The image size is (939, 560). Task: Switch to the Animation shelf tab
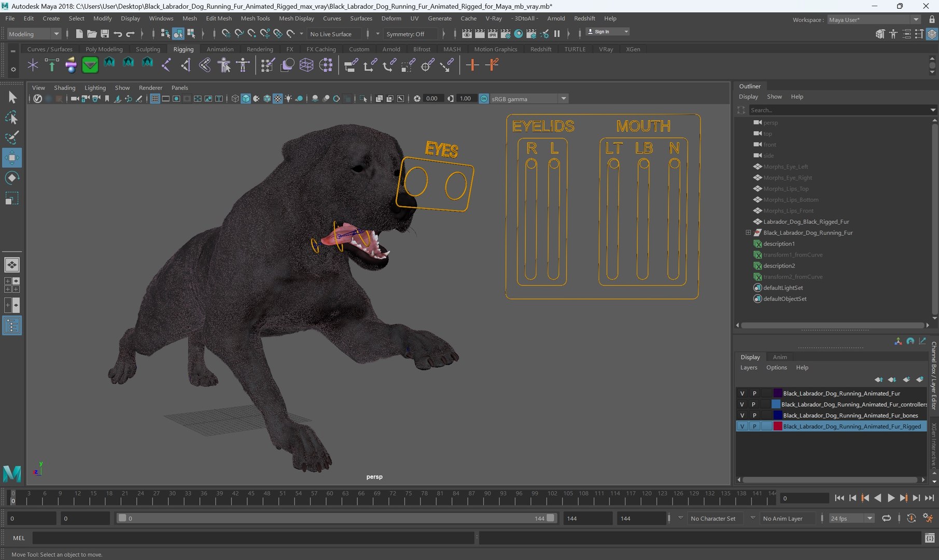coord(220,49)
